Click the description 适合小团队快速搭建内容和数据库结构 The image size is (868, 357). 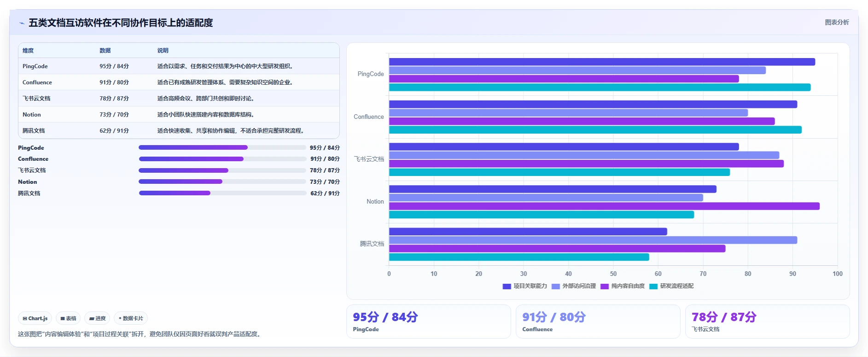point(205,115)
